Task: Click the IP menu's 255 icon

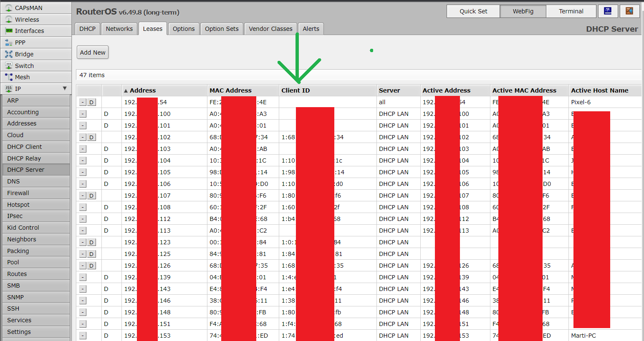Action: tap(9, 89)
